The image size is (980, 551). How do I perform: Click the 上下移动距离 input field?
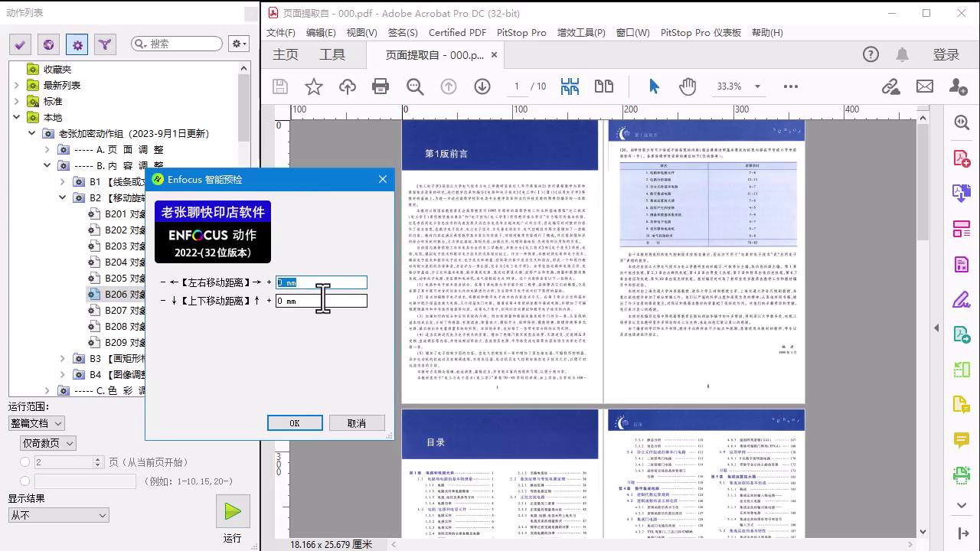pyautogui.click(x=322, y=302)
